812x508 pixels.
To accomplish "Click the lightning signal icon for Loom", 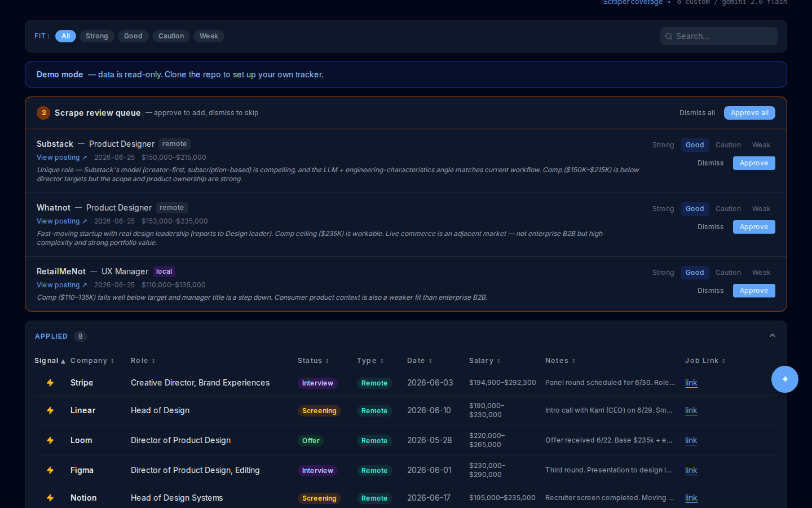I will click(x=50, y=440).
